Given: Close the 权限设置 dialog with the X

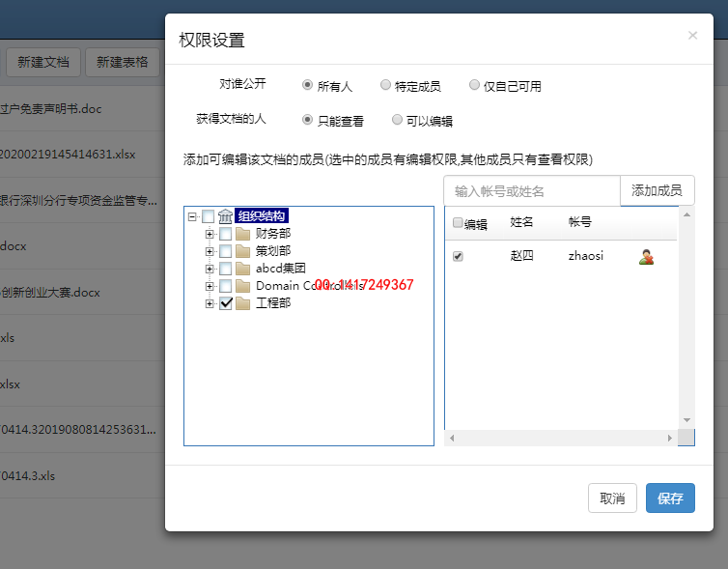Looking at the screenshot, I should pos(692,36).
